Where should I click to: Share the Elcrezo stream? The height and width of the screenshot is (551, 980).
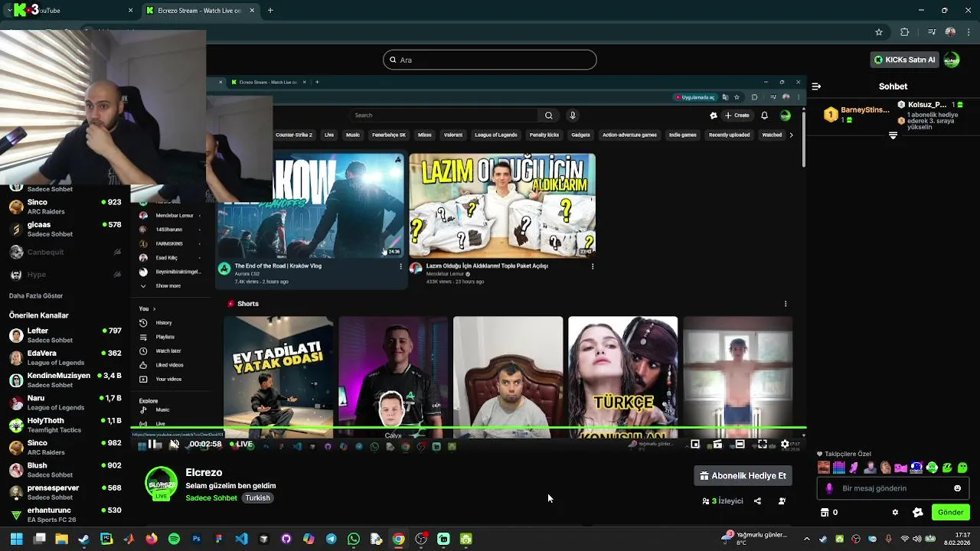pos(757,501)
